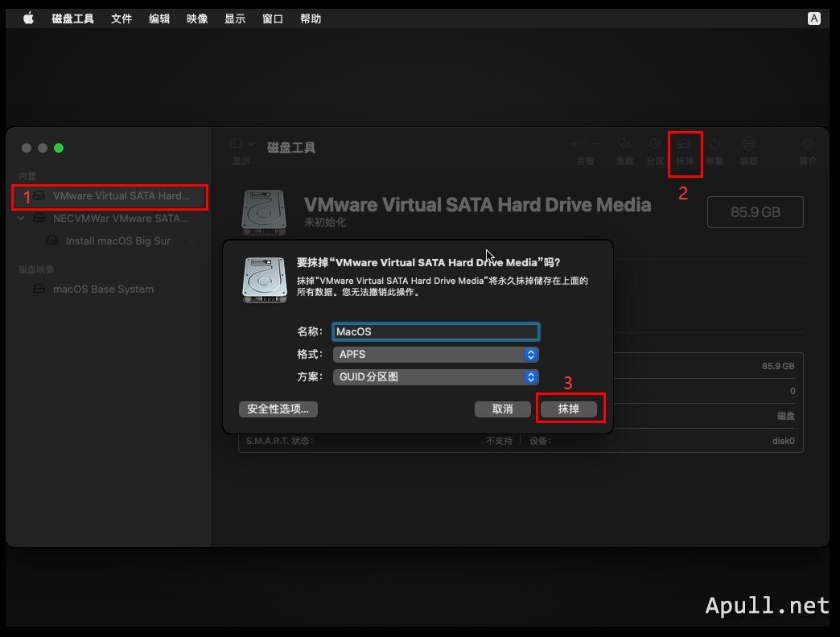
Task: Open the Apple menu
Action: [x=28, y=18]
